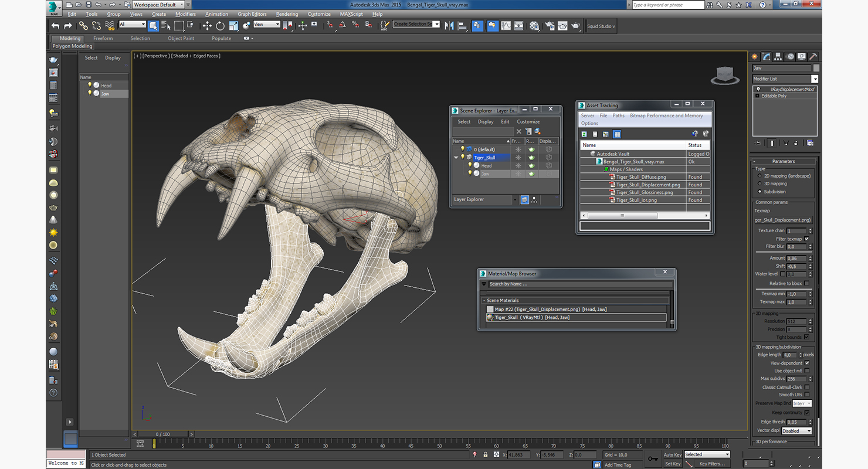The width and height of the screenshot is (868, 469).
Task: Open the Graph Editors menu
Action: 252,14
